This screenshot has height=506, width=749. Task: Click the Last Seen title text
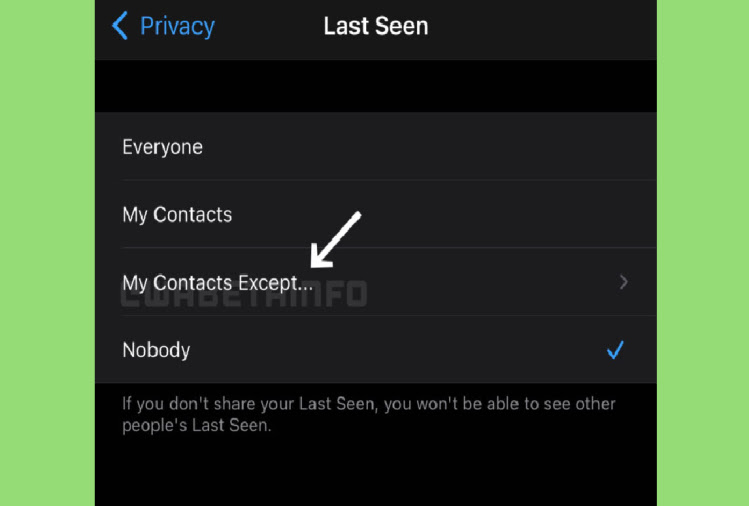(376, 26)
